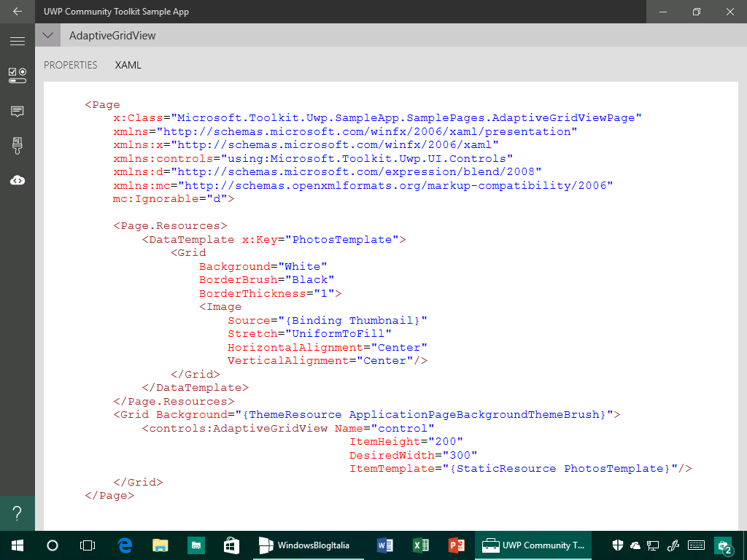Open the touch keyboard tray icon

[x=696, y=545]
